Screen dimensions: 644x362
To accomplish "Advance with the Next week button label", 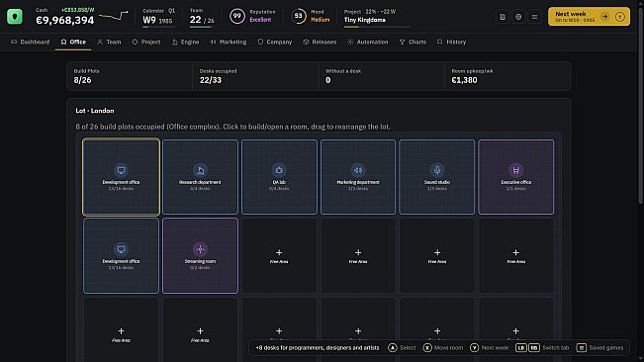I will [571, 14].
